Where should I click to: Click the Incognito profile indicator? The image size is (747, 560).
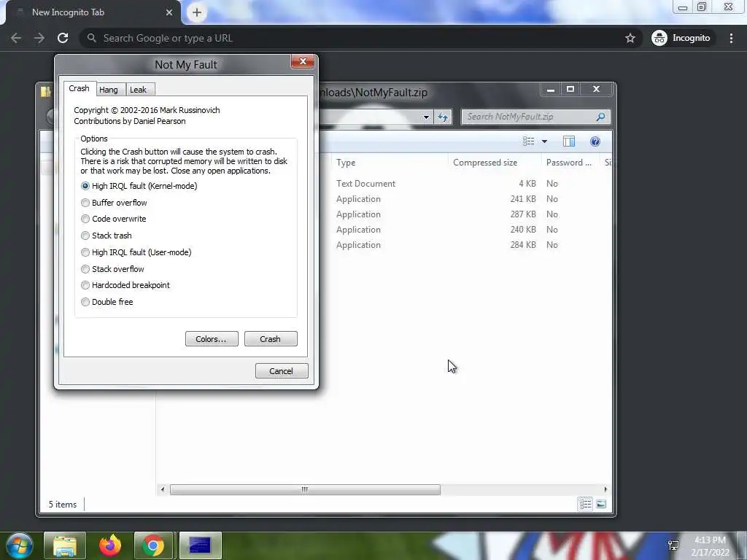pyautogui.click(x=681, y=38)
